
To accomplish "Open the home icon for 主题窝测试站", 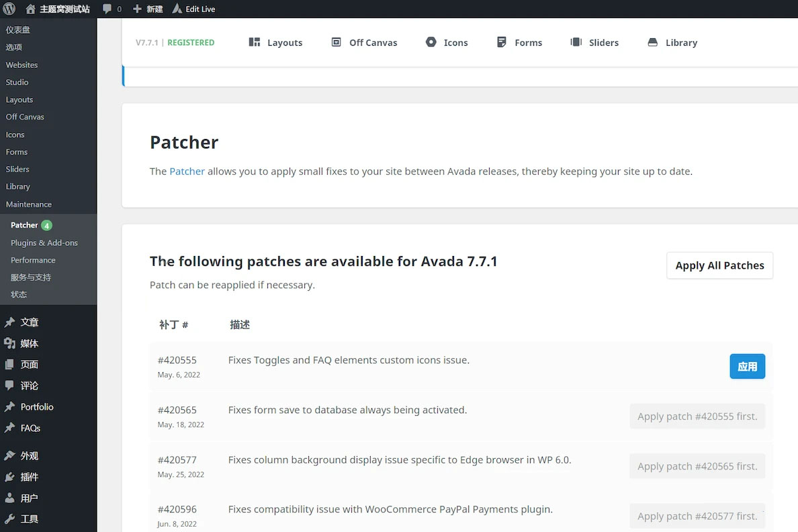I will (x=30, y=9).
